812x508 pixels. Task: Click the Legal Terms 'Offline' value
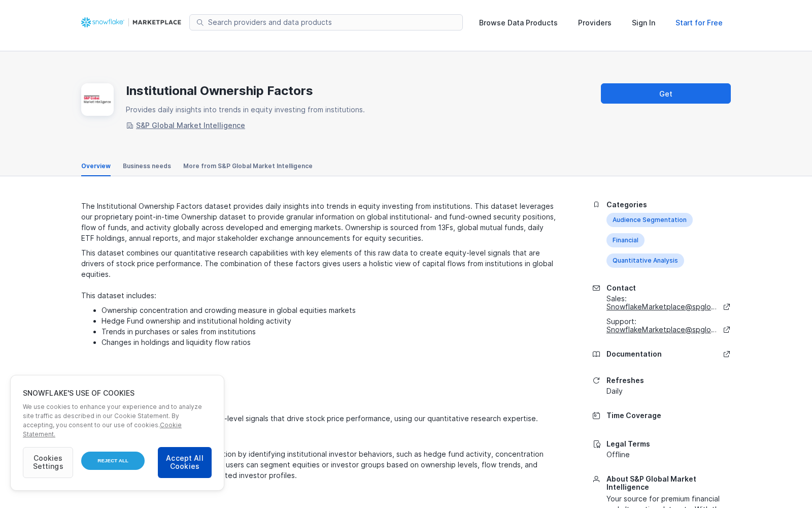click(x=618, y=455)
